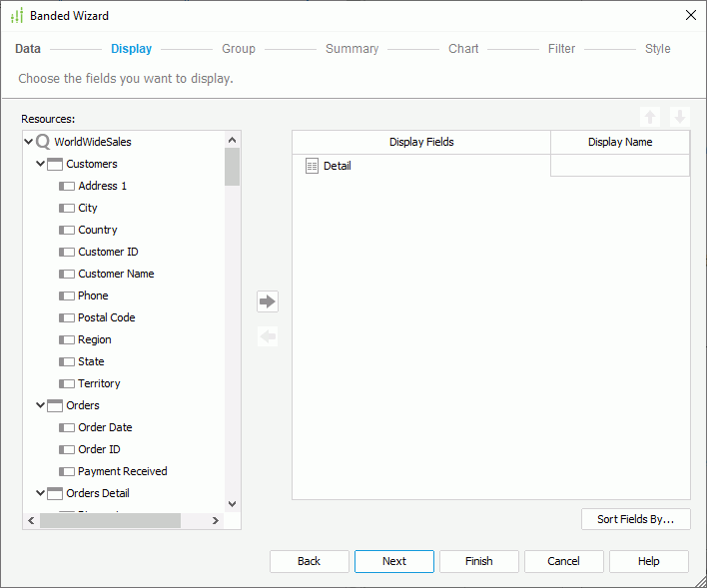Choose the Payment Received field
The width and height of the screenshot is (707, 588).
[x=122, y=471]
